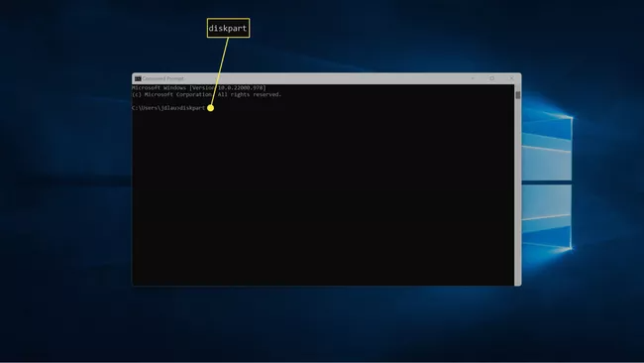
Task: Click the version number 10.0.22000.978
Action: (x=241, y=88)
